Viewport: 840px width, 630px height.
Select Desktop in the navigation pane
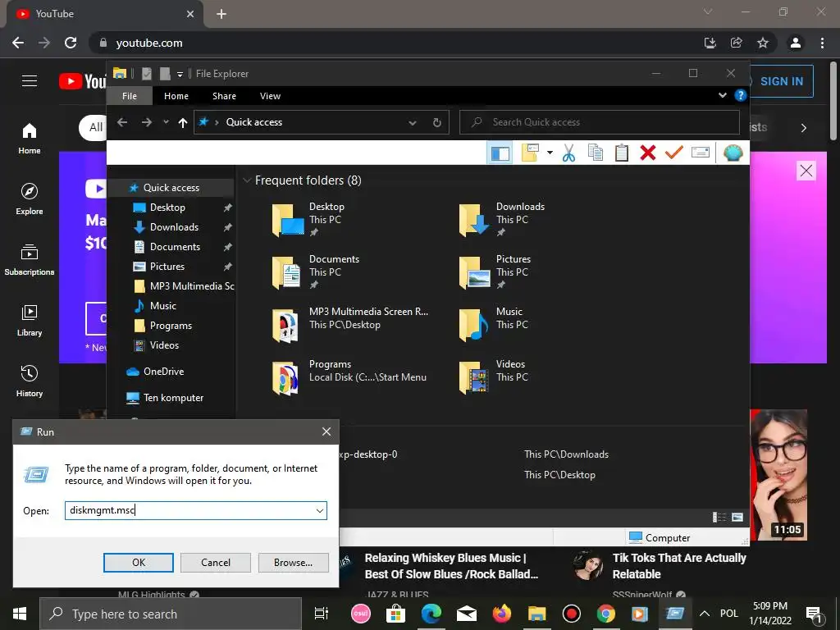point(167,208)
